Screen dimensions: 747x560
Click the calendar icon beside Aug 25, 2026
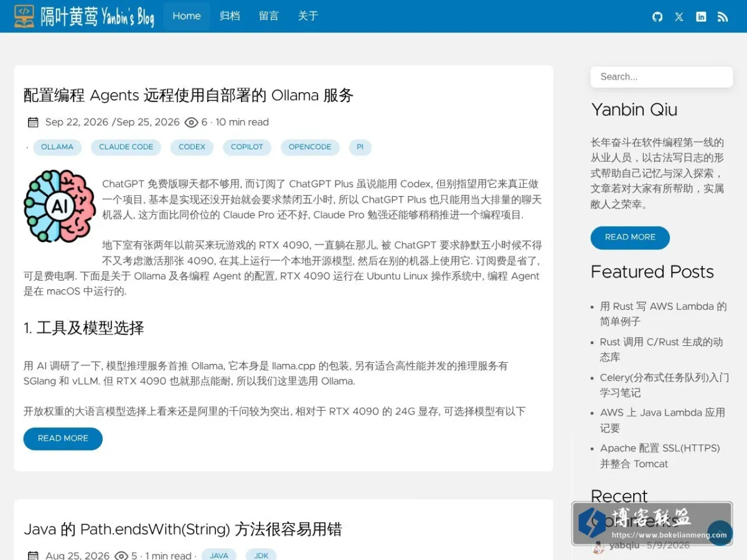pyautogui.click(x=33, y=556)
